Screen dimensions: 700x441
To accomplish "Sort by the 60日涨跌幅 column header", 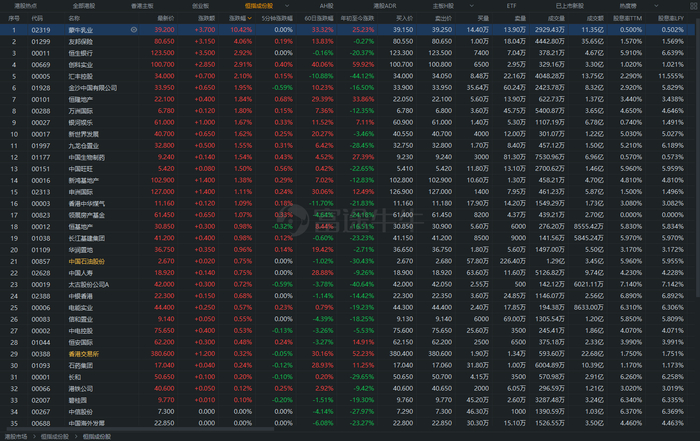I will click(x=319, y=18).
